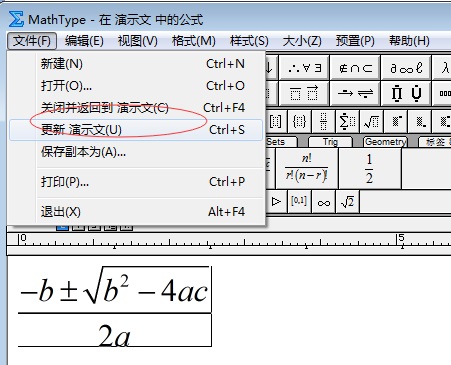
Task: Open the curly braces templates palette
Action: click(299, 121)
